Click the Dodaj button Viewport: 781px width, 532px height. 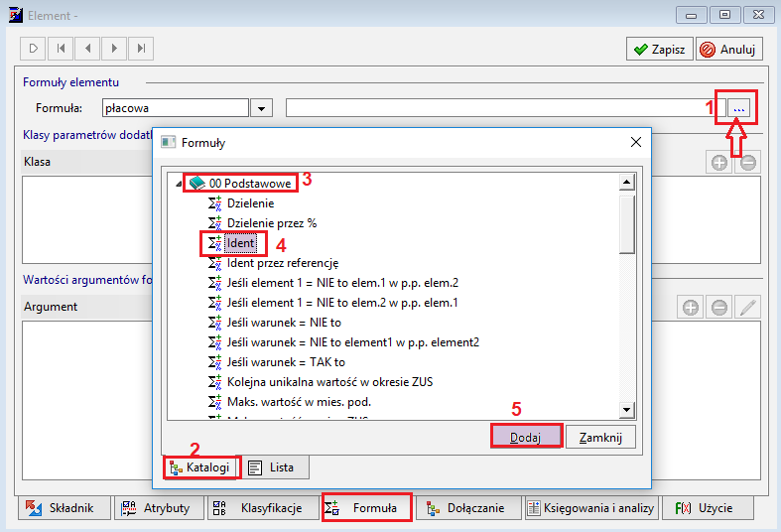point(526,438)
